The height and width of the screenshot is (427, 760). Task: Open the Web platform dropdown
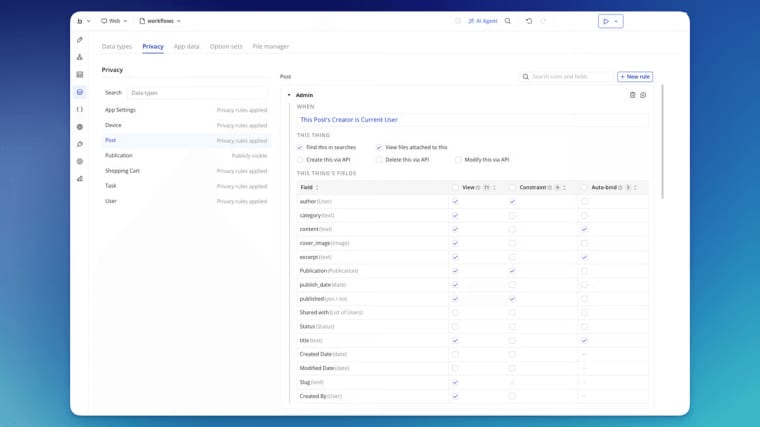[x=114, y=21]
